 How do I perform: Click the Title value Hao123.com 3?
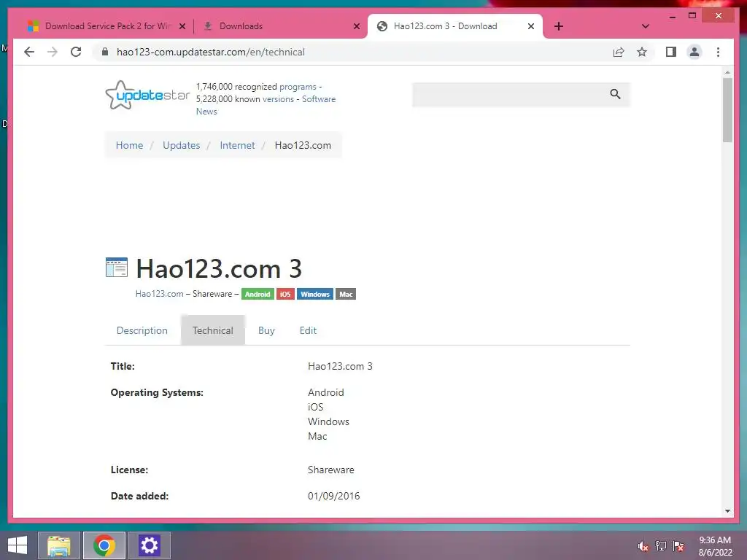[x=340, y=366]
